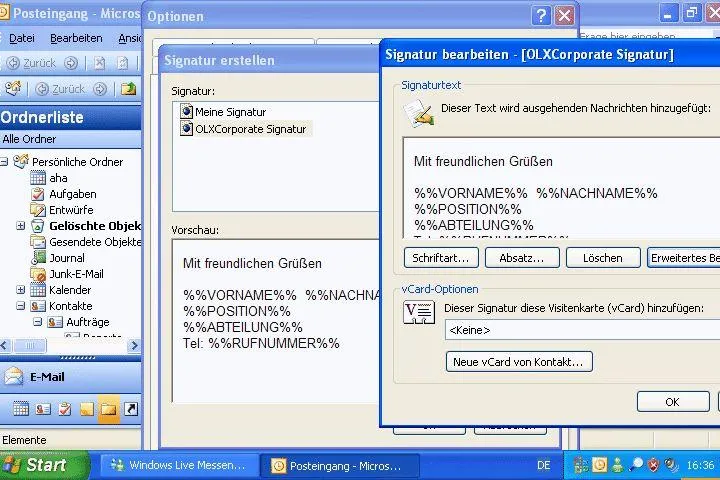Click the Posteingang taskbar button

pyautogui.click(x=340, y=466)
